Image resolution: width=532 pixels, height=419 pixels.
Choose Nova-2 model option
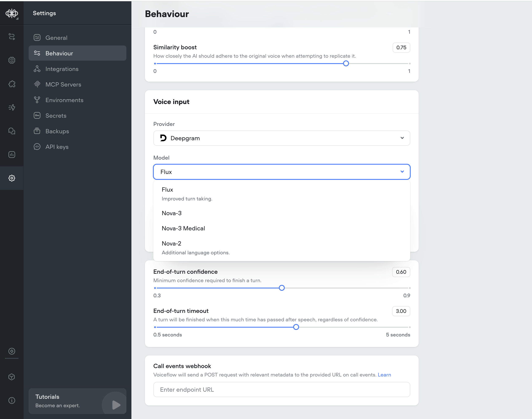pyautogui.click(x=171, y=244)
